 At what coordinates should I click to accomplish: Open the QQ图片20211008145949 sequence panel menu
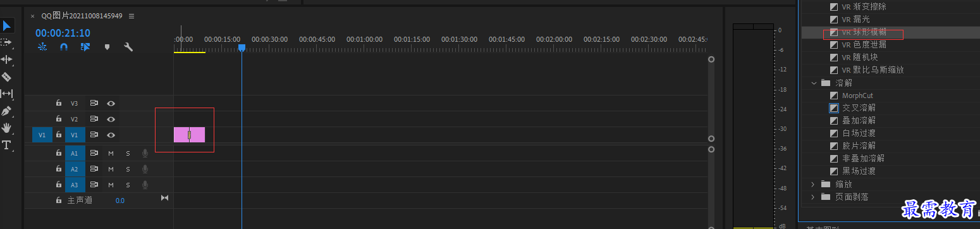pyautogui.click(x=131, y=16)
